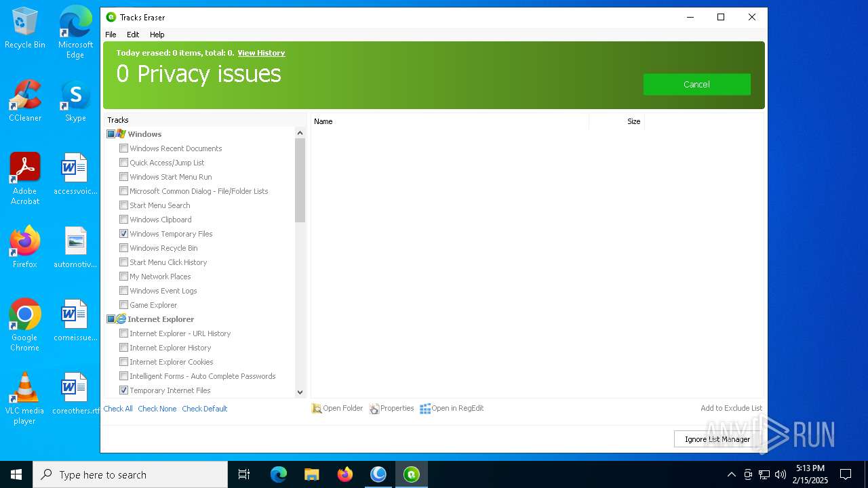The image size is (868, 488).
Task: Click the taskbar search box
Action: pyautogui.click(x=130, y=474)
